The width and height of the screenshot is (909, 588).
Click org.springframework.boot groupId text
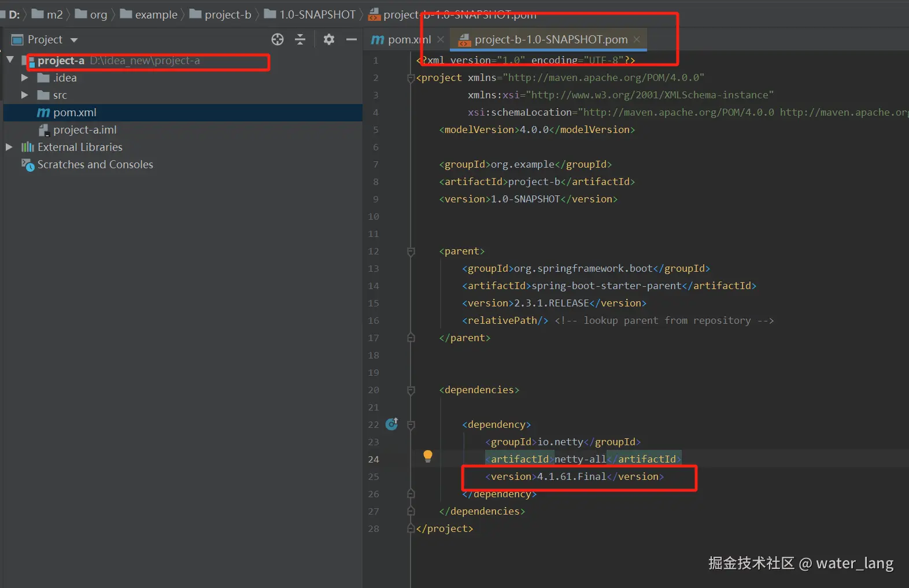tap(583, 268)
